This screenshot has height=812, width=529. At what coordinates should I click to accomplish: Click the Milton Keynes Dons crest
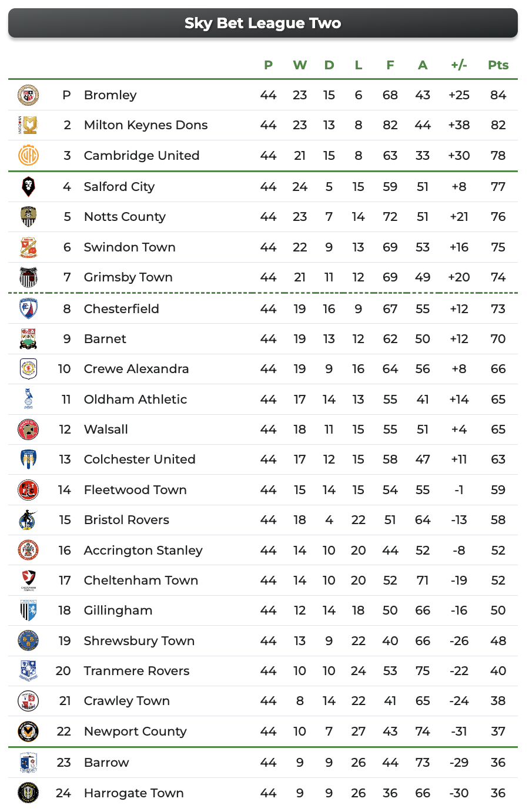[28, 125]
